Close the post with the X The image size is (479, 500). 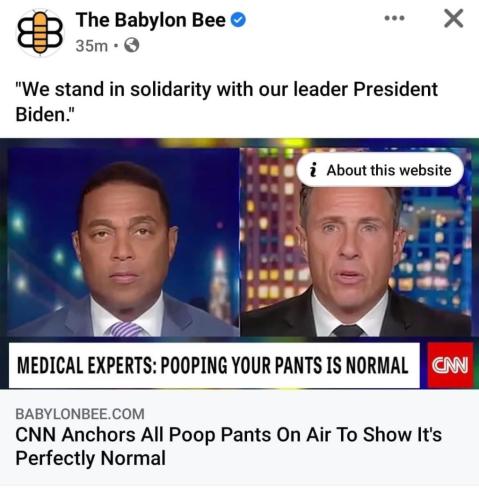[454, 18]
